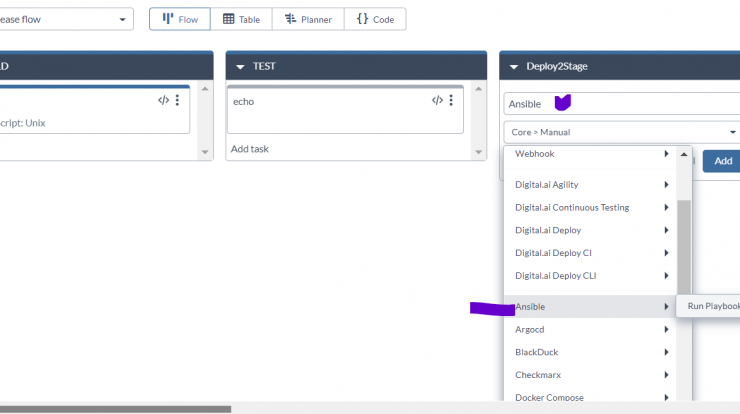Image resolution: width=740 pixels, height=414 pixels.
Task: Expand the Docker Compose submenu
Action: tap(590, 396)
